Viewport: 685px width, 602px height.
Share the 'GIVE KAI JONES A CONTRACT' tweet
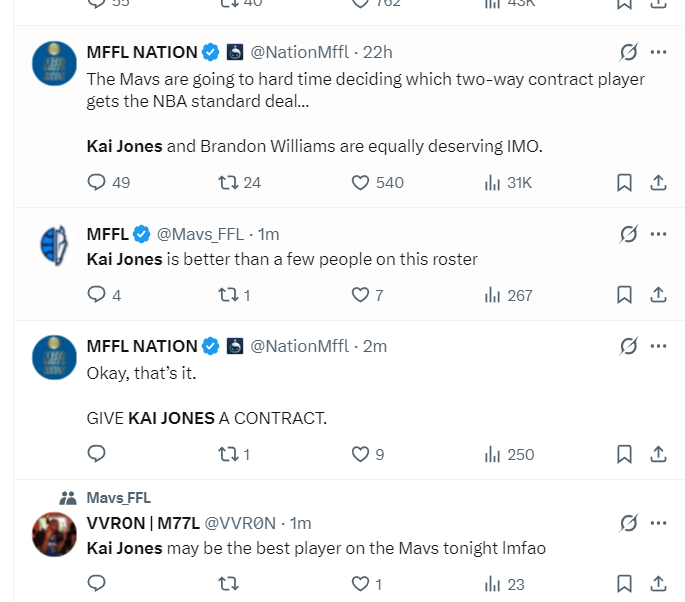tap(659, 454)
